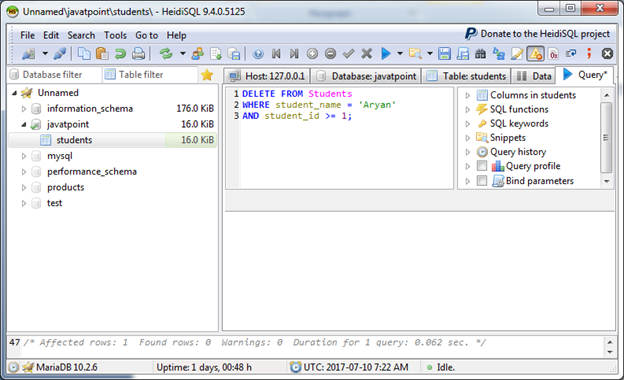Toggle the highlighted warning triangle toolbar icon
This screenshot has height=380, width=624.
535,53
